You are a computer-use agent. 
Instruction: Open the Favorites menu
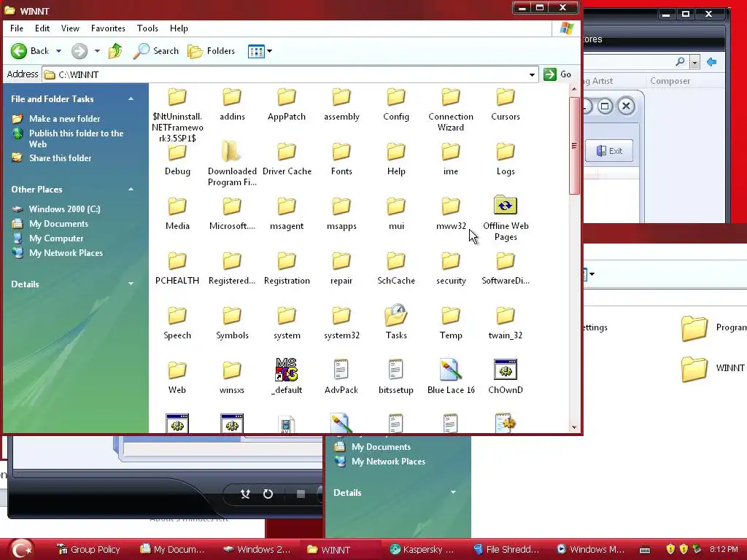108,28
